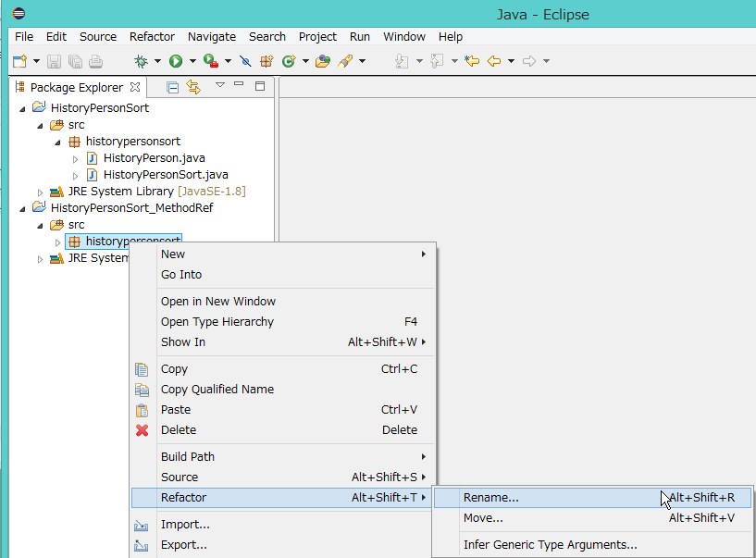Open the Source submenu in context menu
756x558 pixels.
[283, 477]
